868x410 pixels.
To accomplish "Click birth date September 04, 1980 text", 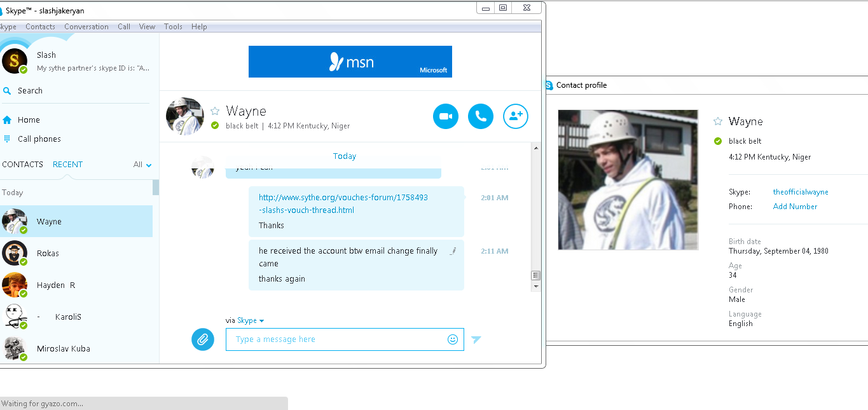I will point(778,251).
